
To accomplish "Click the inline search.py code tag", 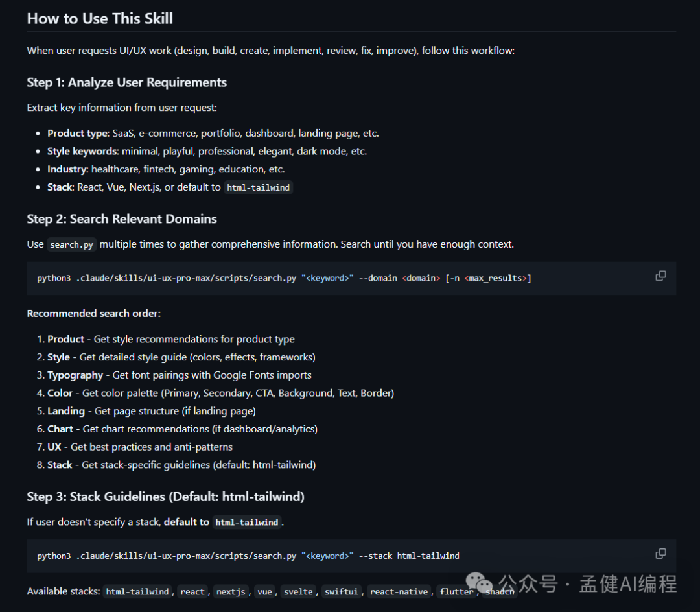I will (x=72, y=245).
